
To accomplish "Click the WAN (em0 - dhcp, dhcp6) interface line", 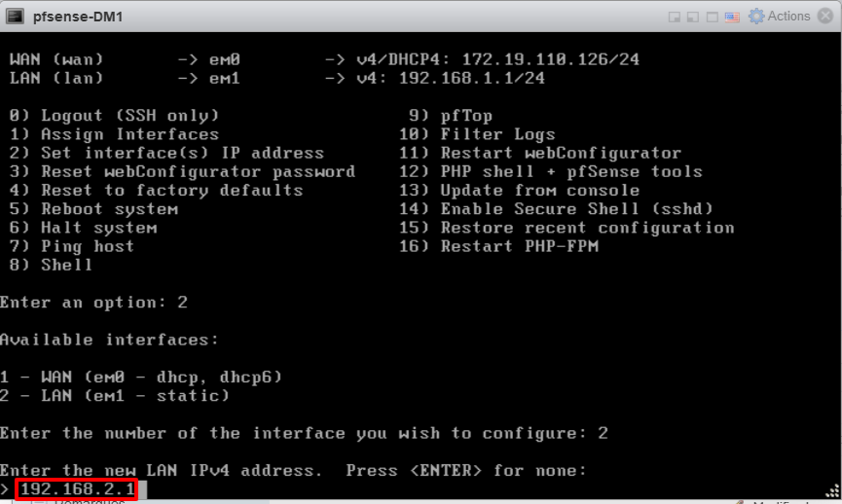I will (141, 377).
